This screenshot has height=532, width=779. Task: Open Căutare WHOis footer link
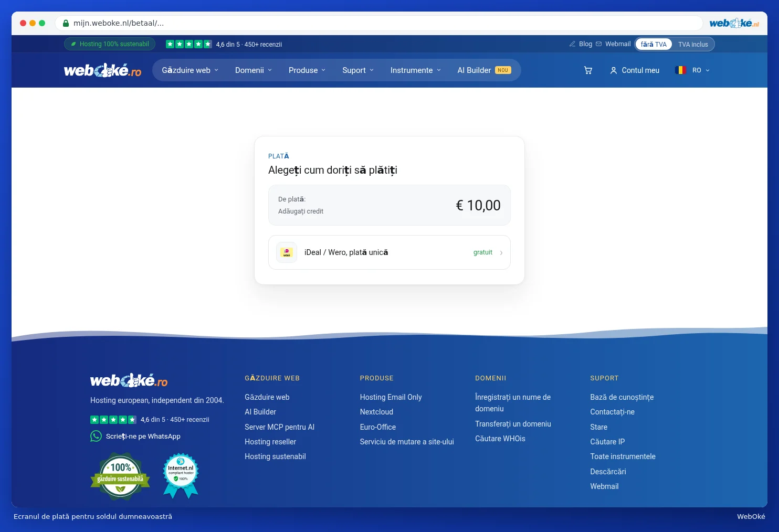pyautogui.click(x=500, y=439)
